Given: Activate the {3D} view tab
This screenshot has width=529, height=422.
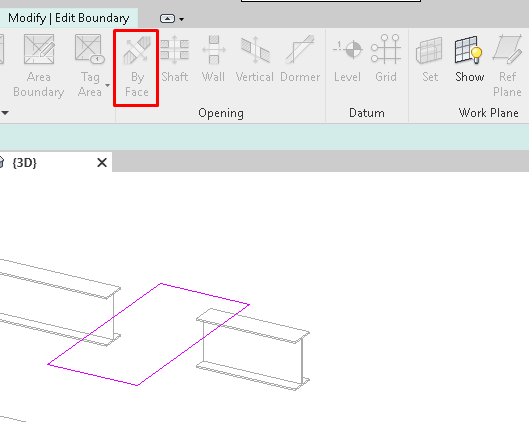Looking at the screenshot, I should pos(25,163).
